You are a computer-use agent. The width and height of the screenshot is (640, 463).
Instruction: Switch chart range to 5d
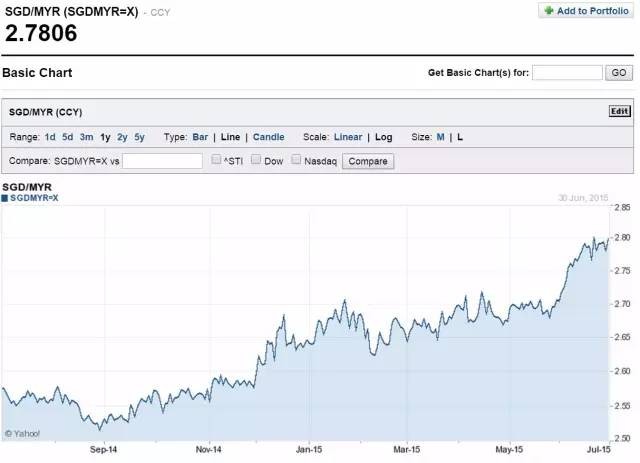tap(68, 137)
